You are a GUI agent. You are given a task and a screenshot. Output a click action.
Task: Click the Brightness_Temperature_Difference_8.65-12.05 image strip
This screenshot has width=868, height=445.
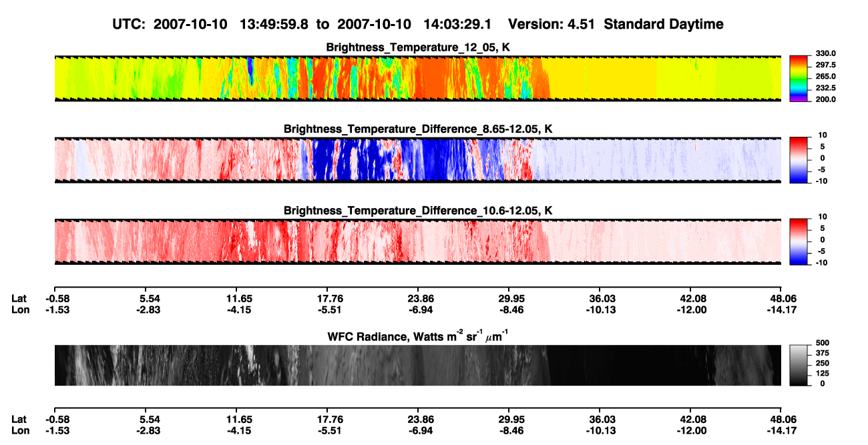click(417, 159)
